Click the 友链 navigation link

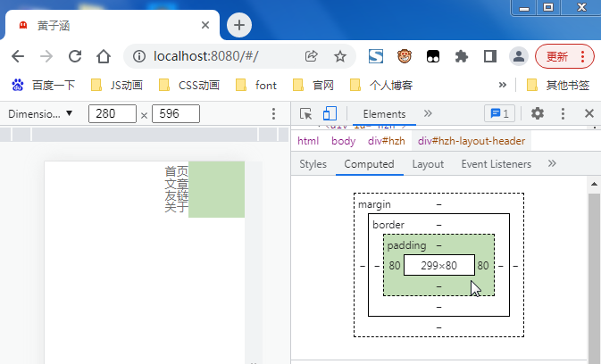(x=176, y=195)
